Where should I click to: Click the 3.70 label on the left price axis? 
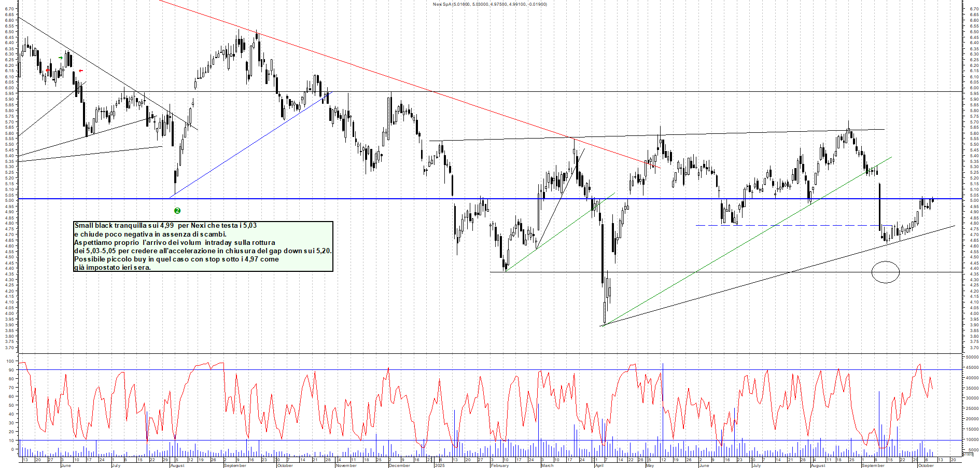pyautogui.click(x=9, y=348)
